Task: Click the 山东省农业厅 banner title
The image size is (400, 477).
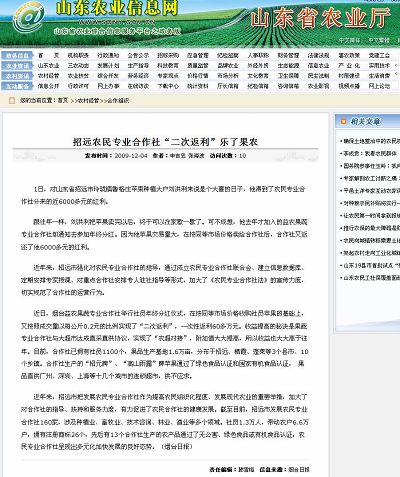Action: coord(320,18)
